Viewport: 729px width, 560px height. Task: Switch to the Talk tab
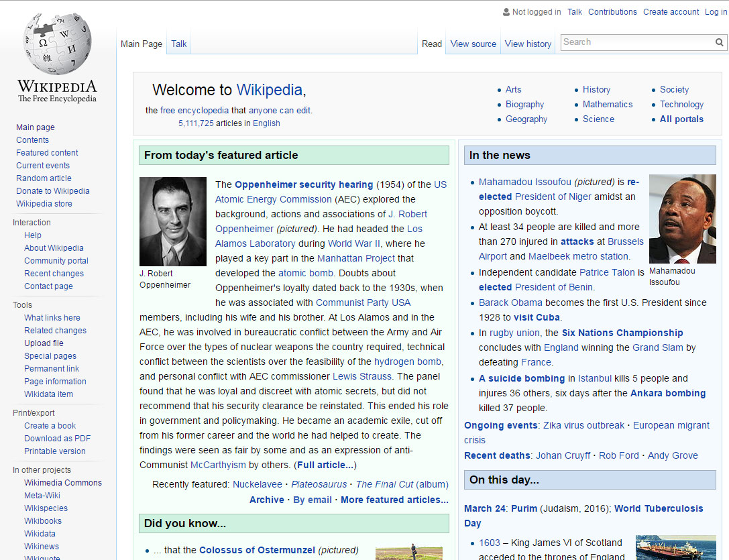pyautogui.click(x=179, y=44)
